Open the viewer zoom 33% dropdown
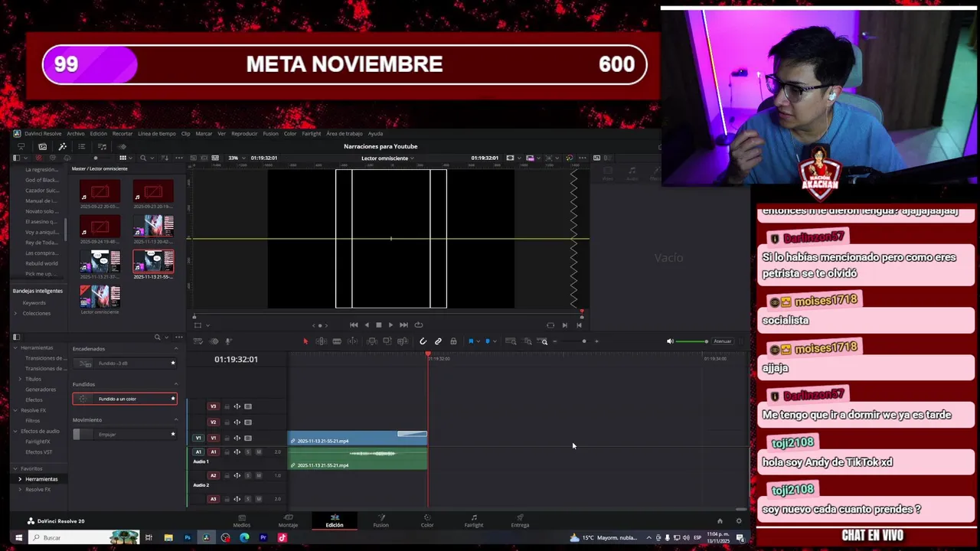Viewport: 980px width, 551px height. click(236, 158)
